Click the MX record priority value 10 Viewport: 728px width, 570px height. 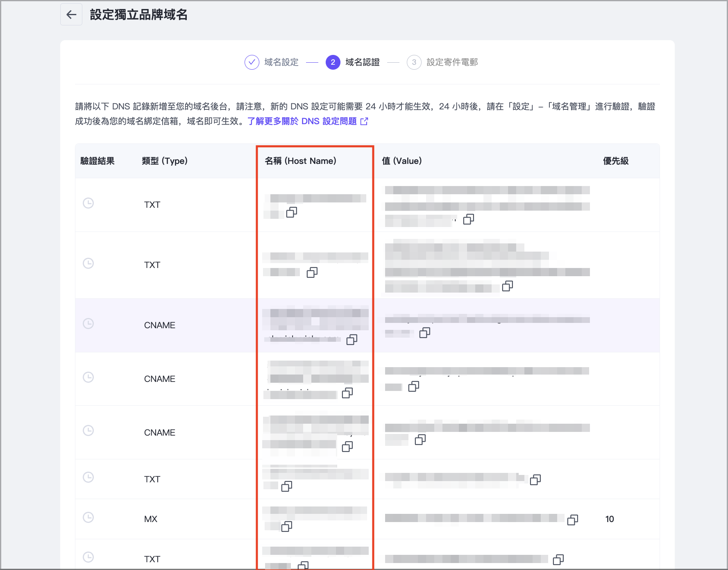coord(609,519)
